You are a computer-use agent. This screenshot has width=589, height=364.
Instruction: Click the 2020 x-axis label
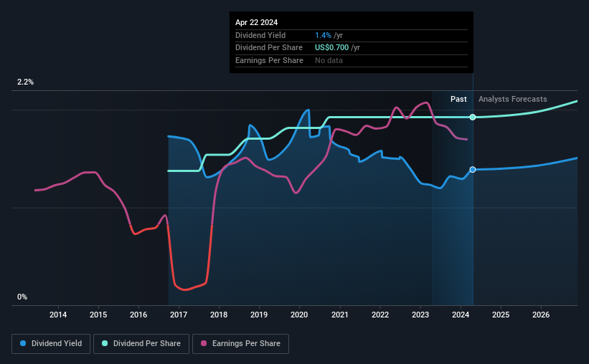pyautogui.click(x=299, y=315)
